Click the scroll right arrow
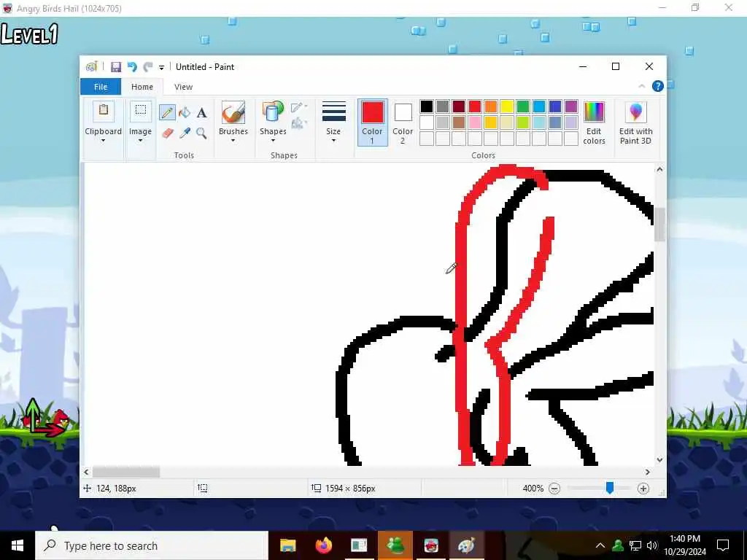The height and width of the screenshot is (560, 747). 648,472
